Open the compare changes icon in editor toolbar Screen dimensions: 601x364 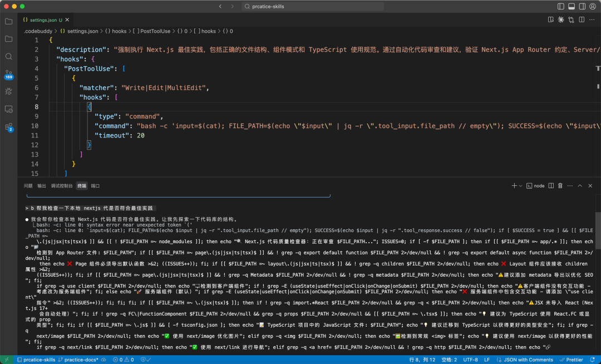pyautogui.click(x=571, y=19)
